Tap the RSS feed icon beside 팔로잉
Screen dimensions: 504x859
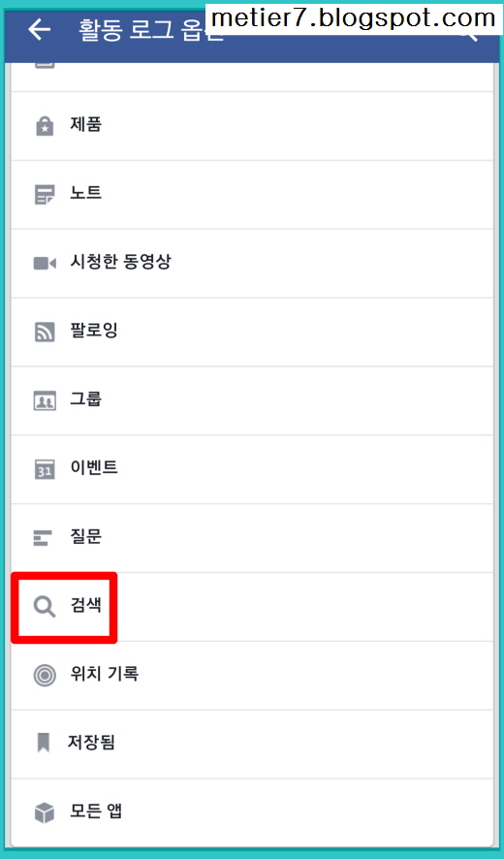45,332
